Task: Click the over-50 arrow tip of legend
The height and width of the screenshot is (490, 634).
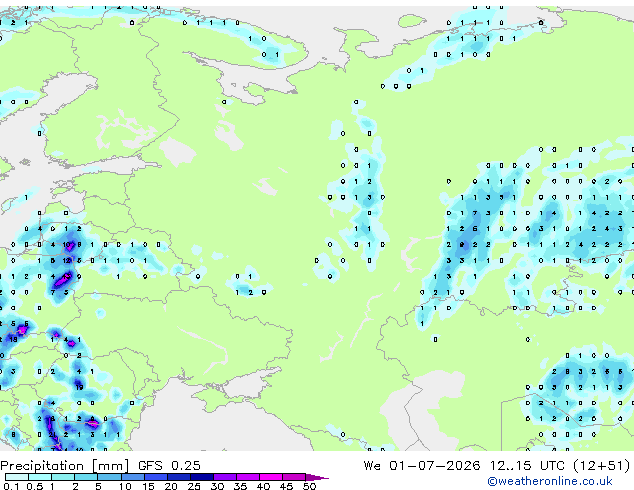Action: pos(317,477)
